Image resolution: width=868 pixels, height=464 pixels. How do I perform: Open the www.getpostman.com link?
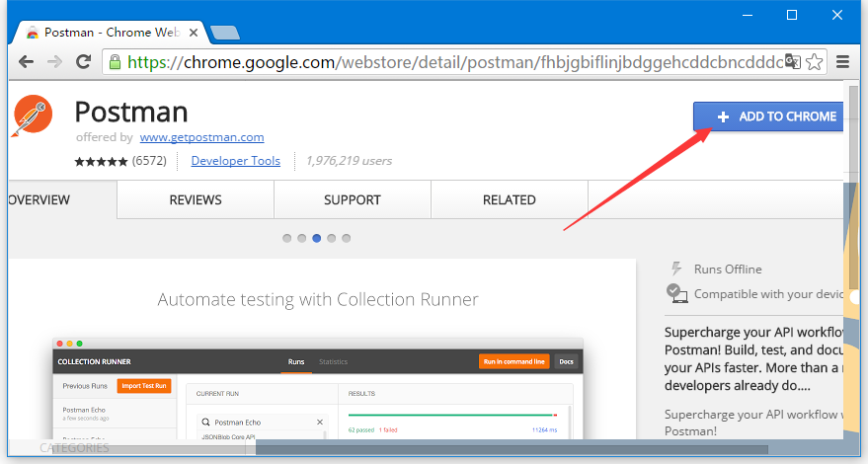201,137
